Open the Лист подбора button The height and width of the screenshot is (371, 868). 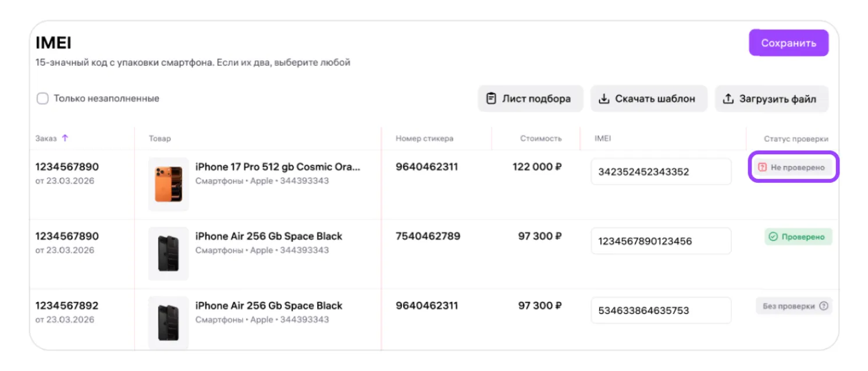click(x=530, y=98)
